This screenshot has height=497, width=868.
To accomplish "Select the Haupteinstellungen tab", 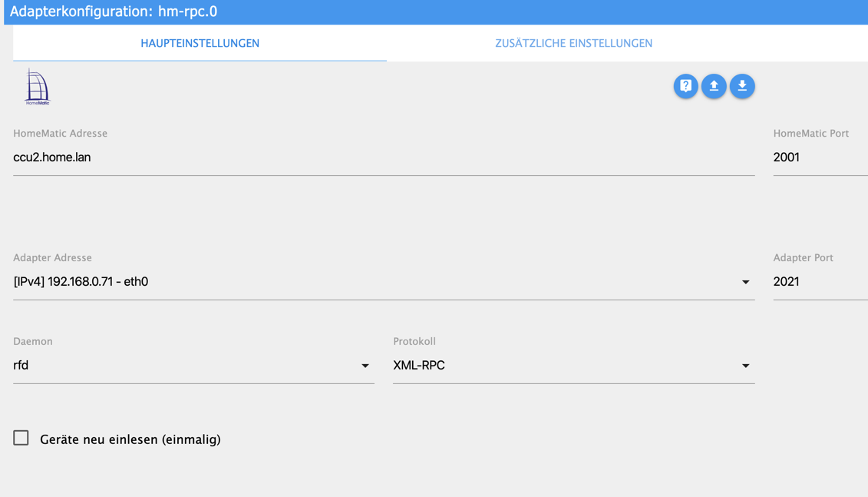I will point(200,43).
